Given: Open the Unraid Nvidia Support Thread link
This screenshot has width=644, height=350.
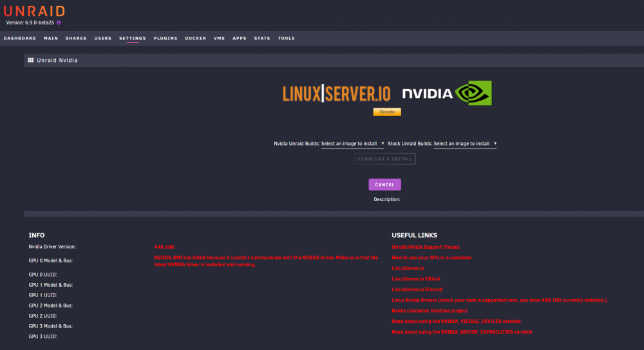Looking at the screenshot, I should 426,247.
